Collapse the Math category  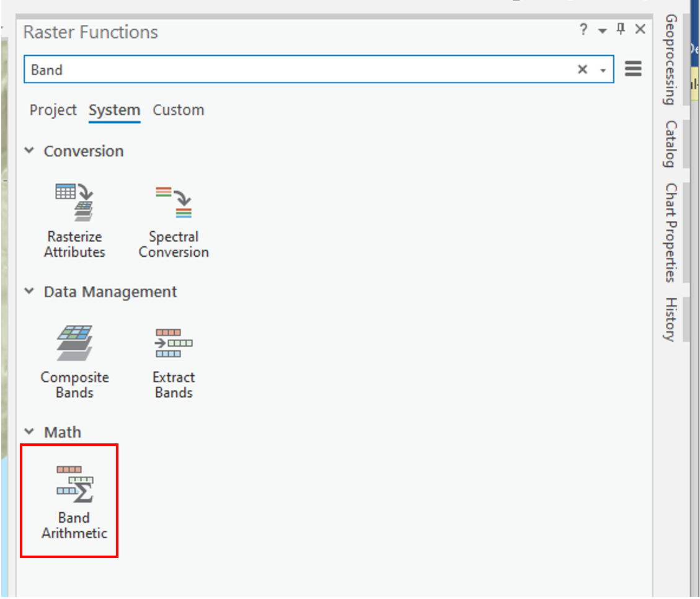29,432
